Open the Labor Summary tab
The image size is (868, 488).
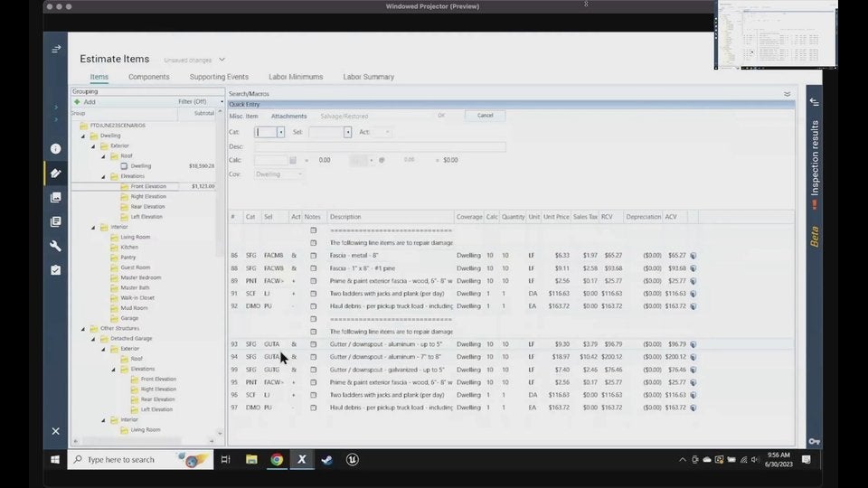368,77
